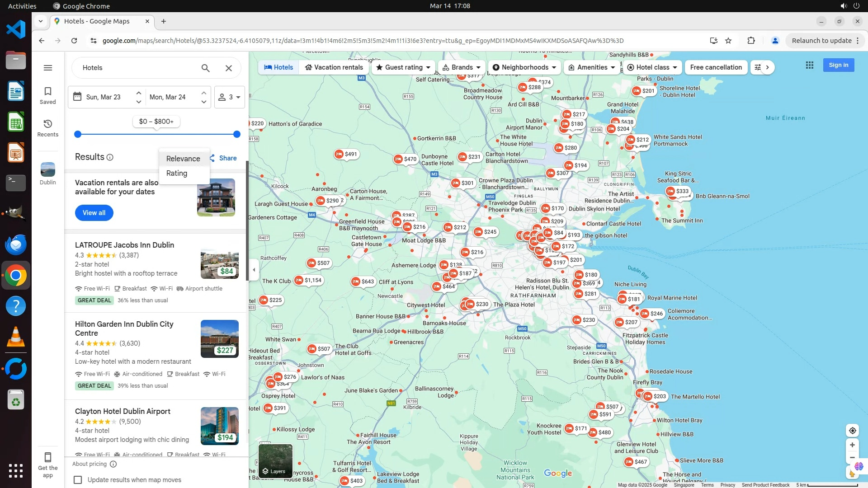Toggle the Vacation rentals filter chip
The image size is (868, 488).
pyautogui.click(x=334, y=67)
